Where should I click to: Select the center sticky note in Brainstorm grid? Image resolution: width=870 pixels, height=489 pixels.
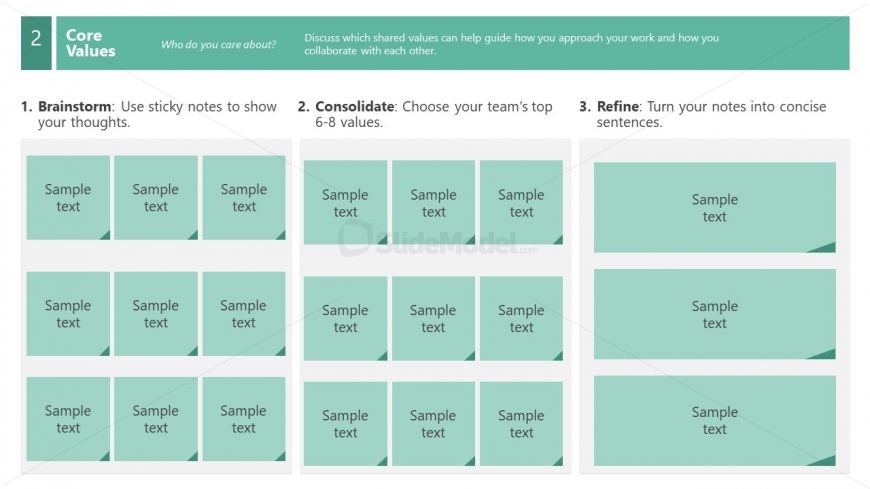(x=156, y=314)
